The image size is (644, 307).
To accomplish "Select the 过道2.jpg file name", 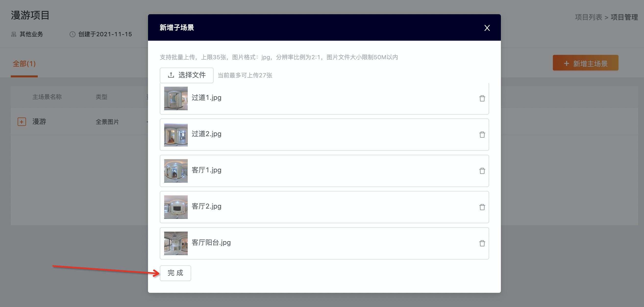I will pyautogui.click(x=207, y=134).
